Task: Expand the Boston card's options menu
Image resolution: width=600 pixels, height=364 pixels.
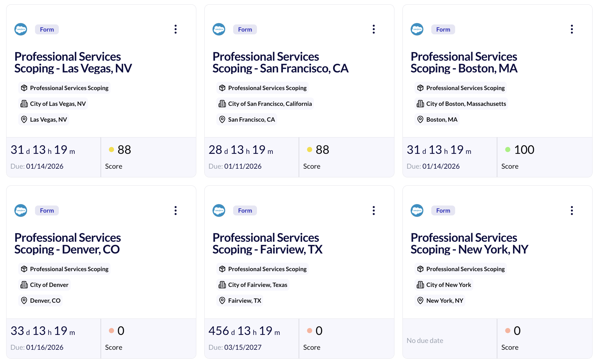Action: coord(572,29)
